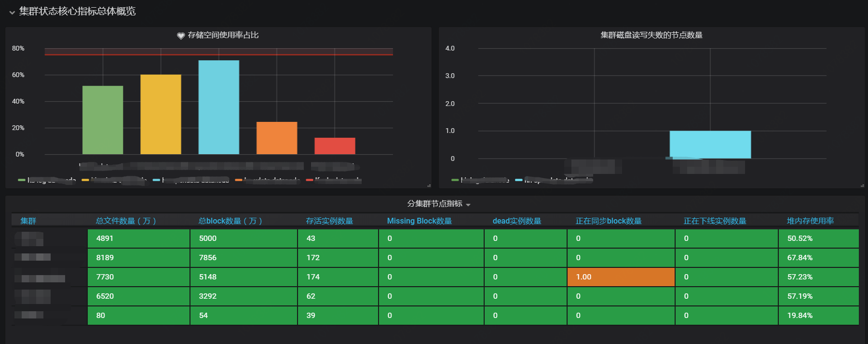Click the 57.23% heap usage cell
Viewport: 868px width, 344px height.
point(819,277)
